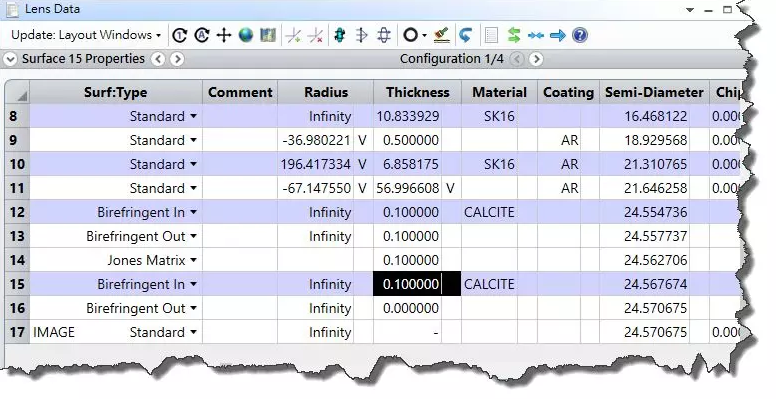Switch to the next configuration

tap(536, 59)
